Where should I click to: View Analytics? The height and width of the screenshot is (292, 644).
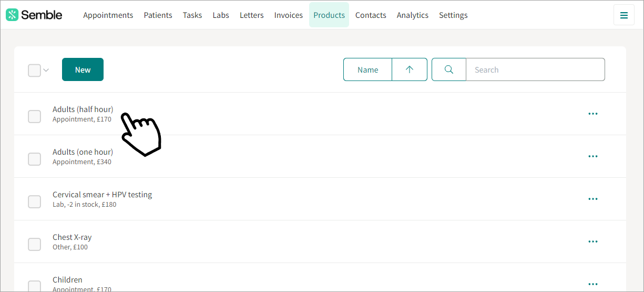pos(413,15)
